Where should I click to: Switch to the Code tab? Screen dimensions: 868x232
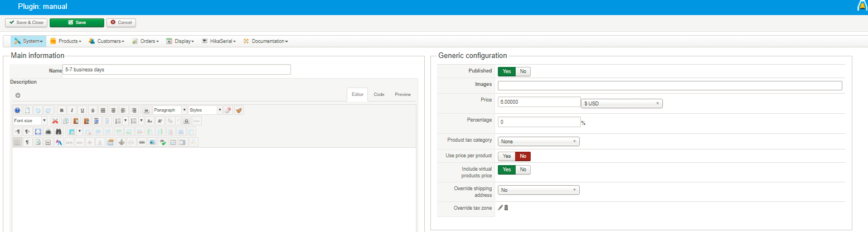click(x=379, y=95)
